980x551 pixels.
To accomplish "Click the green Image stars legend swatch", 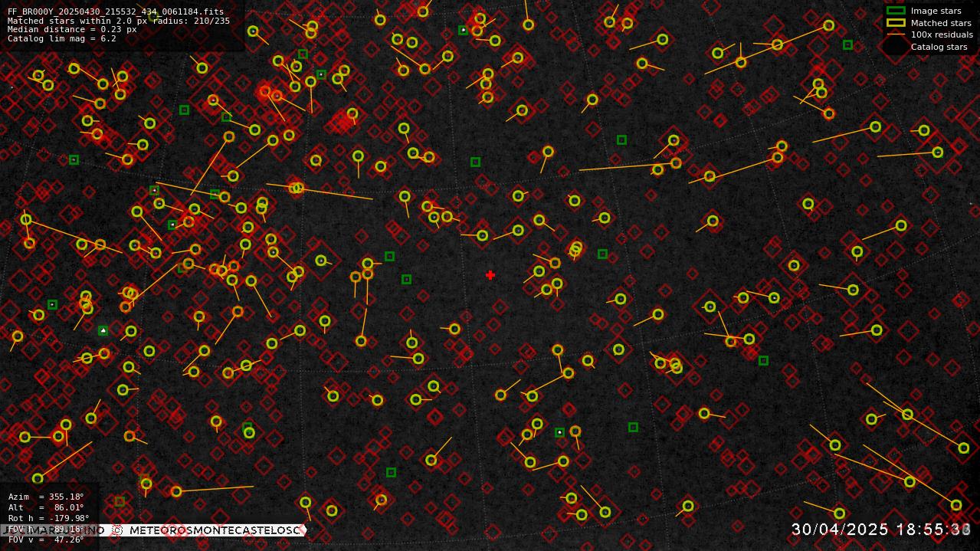I will click(x=896, y=11).
